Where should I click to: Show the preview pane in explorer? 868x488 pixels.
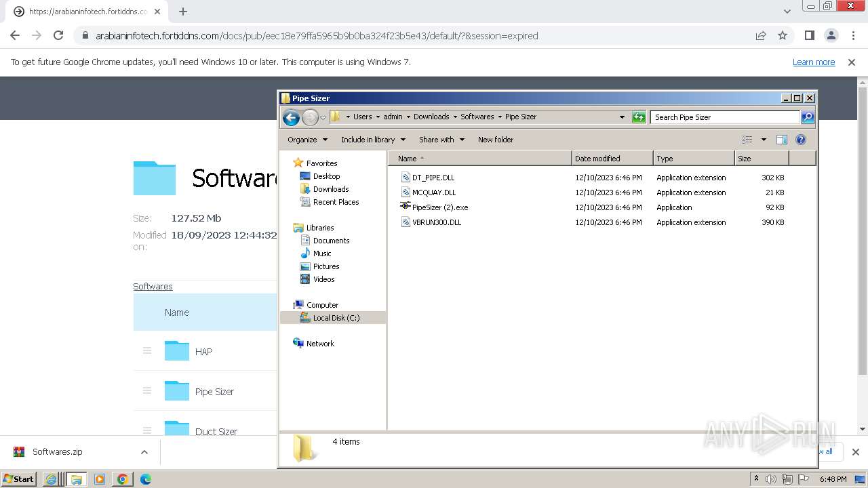point(782,140)
